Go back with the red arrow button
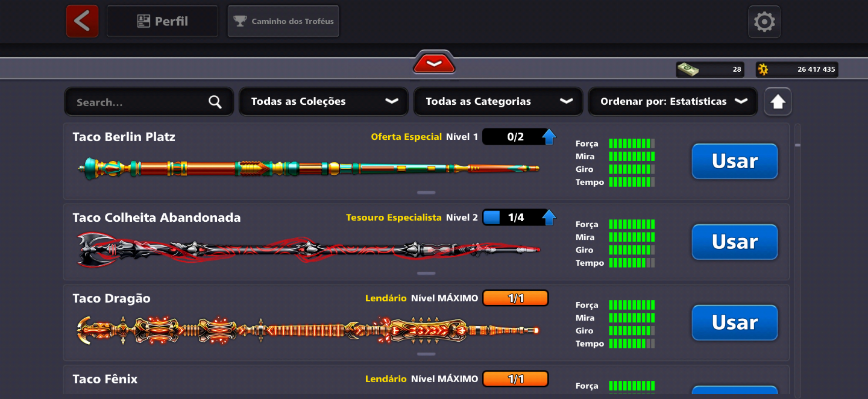This screenshot has width=868, height=399. (82, 21)
